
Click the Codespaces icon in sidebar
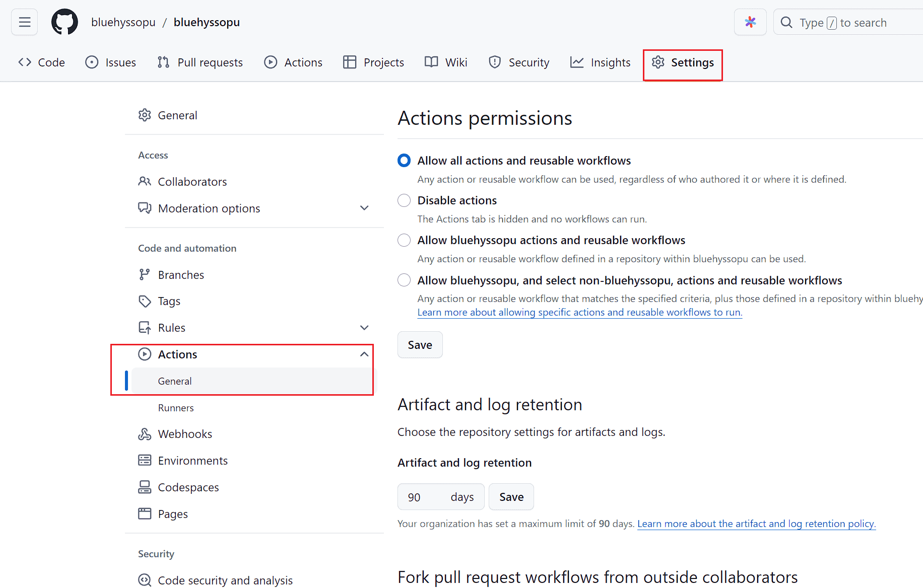[145, 487]
